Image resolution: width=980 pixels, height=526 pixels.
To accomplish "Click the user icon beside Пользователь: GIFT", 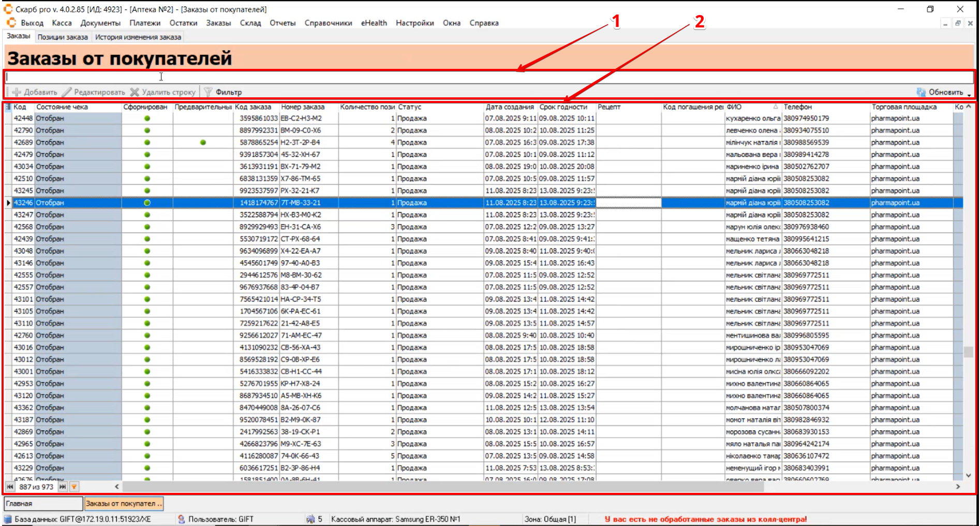I will click(181, 519).
